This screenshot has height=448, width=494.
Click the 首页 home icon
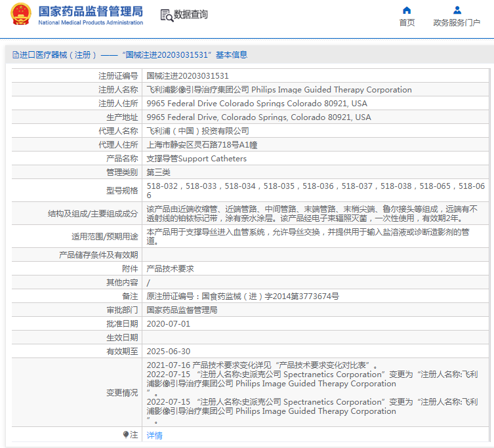coord(407,10)
